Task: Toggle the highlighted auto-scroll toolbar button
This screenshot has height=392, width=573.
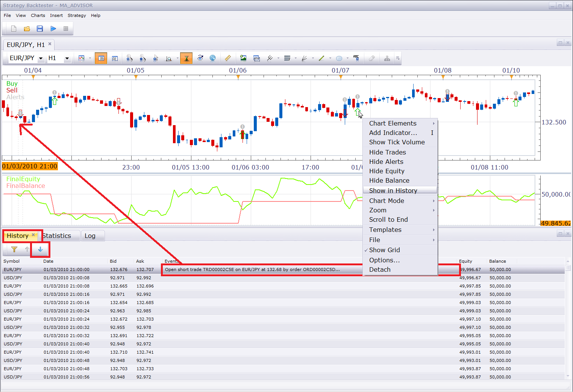Action: [x=186, y=58]
